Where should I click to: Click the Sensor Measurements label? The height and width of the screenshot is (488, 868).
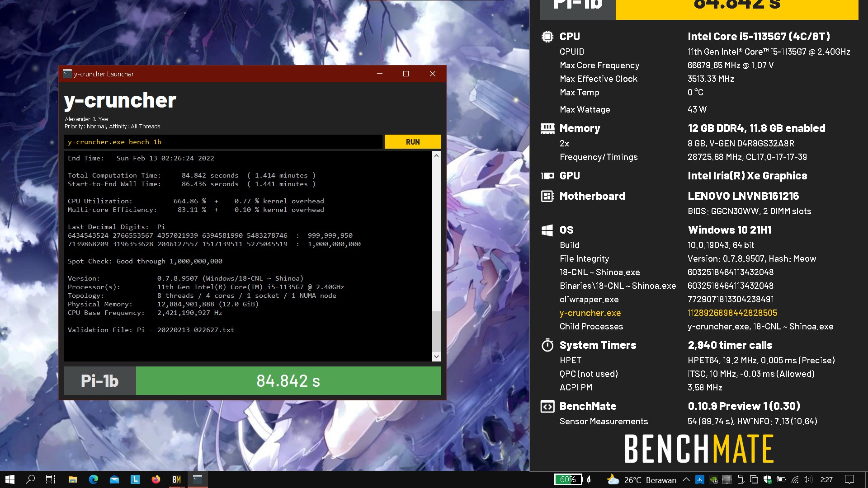click(x=604, y=422)
